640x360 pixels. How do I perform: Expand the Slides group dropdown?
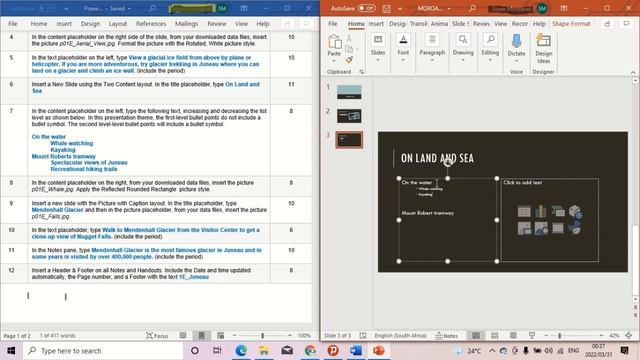tap(378, 60)
